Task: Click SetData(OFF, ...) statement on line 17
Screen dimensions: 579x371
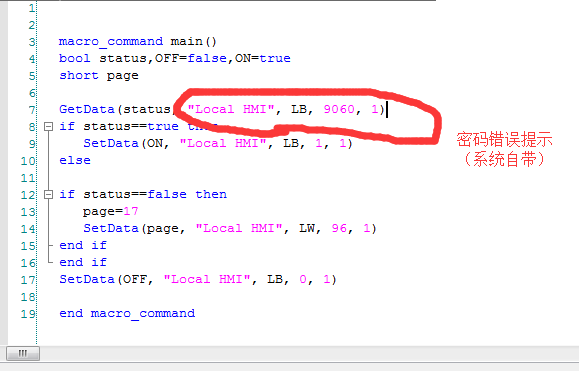Action: coord(198,279)
